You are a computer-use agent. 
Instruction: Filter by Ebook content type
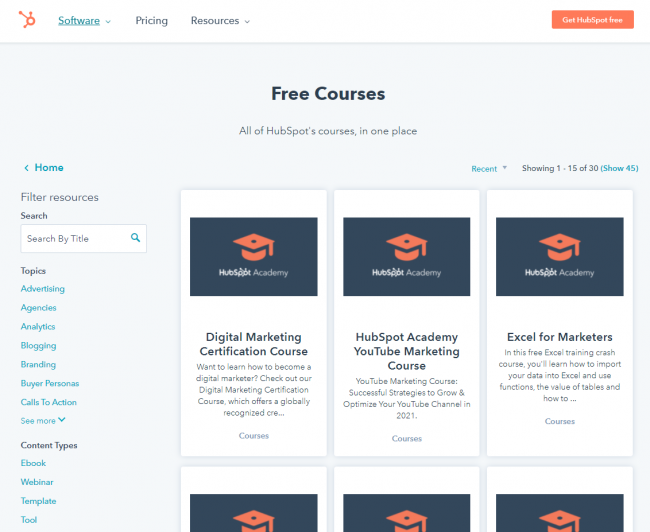(x=33, y=463)
